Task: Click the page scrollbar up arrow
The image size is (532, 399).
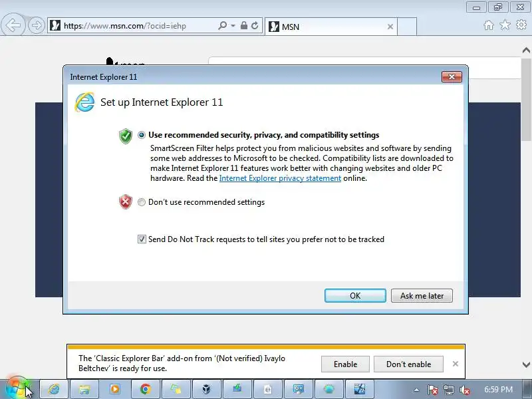Action: [x=526, y=51]
